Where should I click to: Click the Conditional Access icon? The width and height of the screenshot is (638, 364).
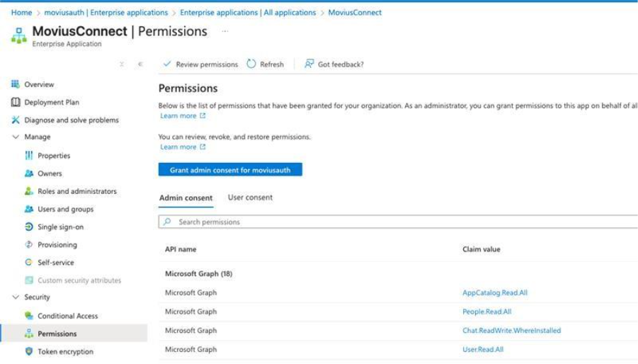pos(29,316)
